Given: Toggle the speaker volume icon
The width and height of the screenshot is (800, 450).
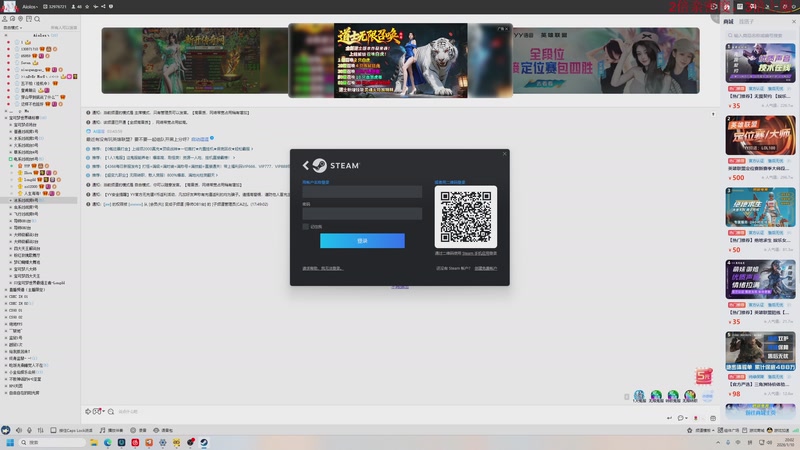Looking at the screenshot, I should 19,430.
